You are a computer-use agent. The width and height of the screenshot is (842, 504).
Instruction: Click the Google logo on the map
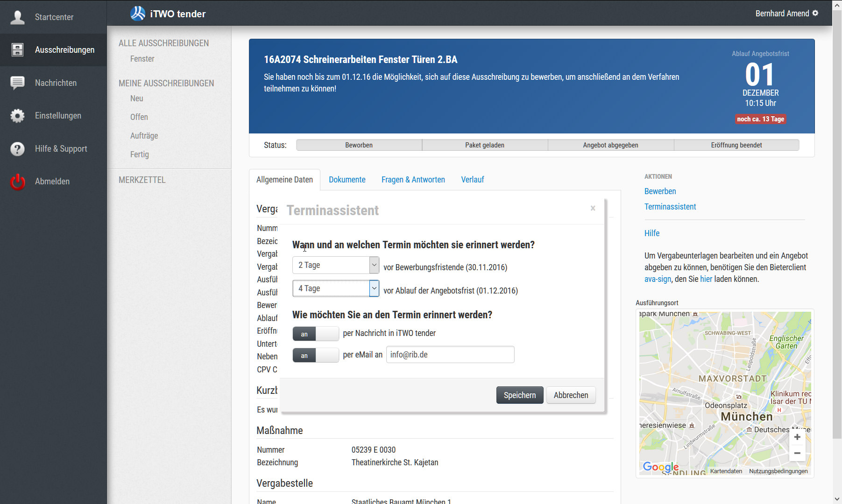(660, 467)
